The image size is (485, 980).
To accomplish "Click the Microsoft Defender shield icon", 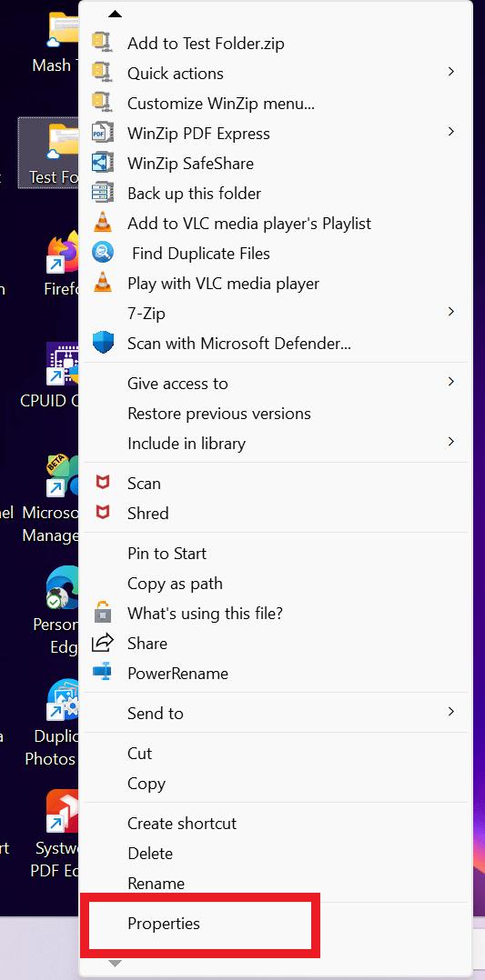I will click(x=103, y=343).
